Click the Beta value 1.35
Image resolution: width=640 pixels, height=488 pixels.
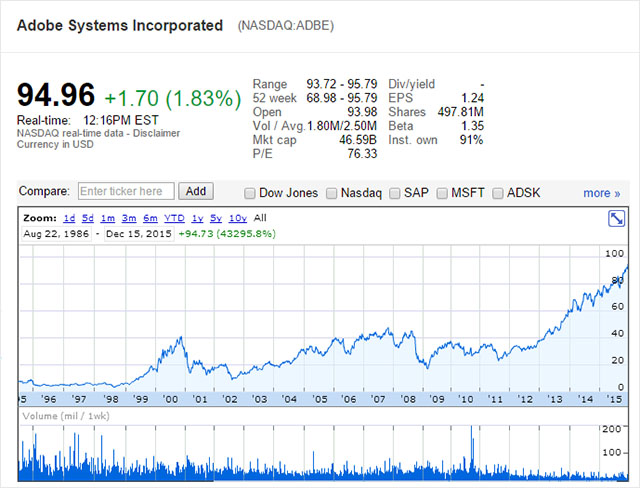[472, 126]
